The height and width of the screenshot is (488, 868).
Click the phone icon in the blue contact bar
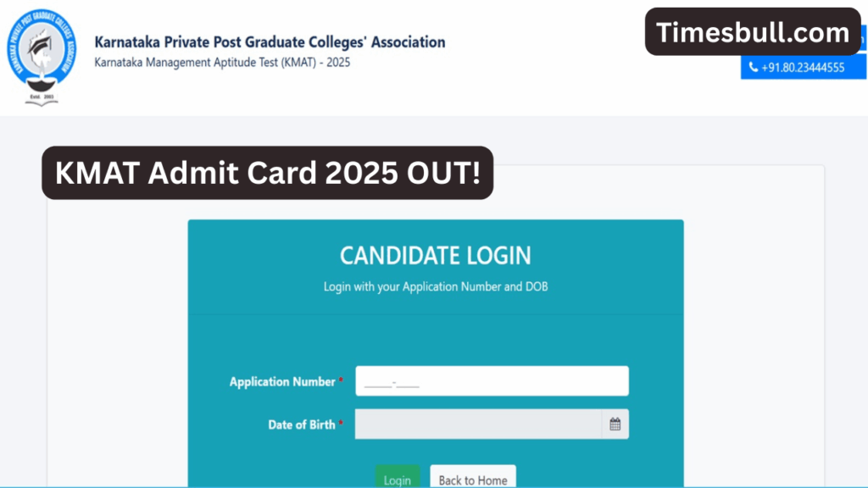tap(753, 67)
